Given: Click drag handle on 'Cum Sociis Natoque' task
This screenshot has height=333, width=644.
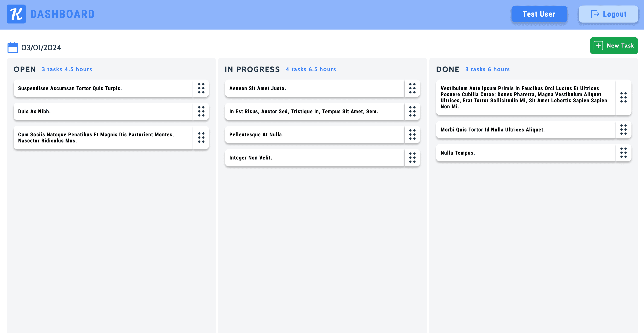Looking at the screenshot, I should pyautogui.click(x=201, y=137).
